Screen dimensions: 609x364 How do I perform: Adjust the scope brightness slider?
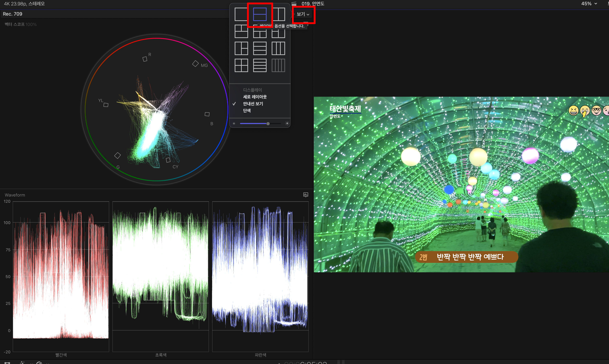[x=268, y=124]
